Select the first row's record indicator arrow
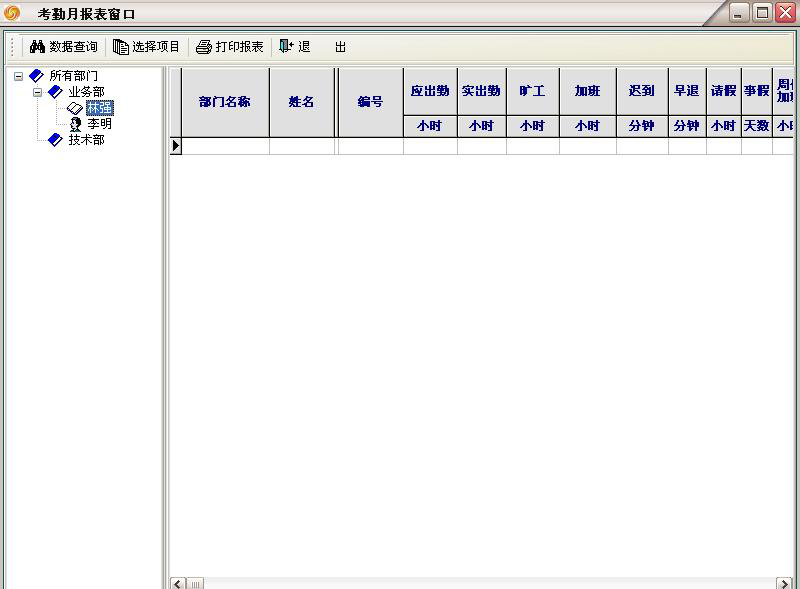800x589 pixels. coord(176,146)
